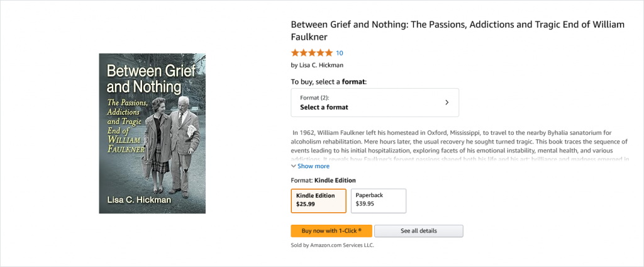Image resolution: width=644 pixels, height=267 pixels.
Task: Open the 10 ratings count link
Action: pos(340,53)
